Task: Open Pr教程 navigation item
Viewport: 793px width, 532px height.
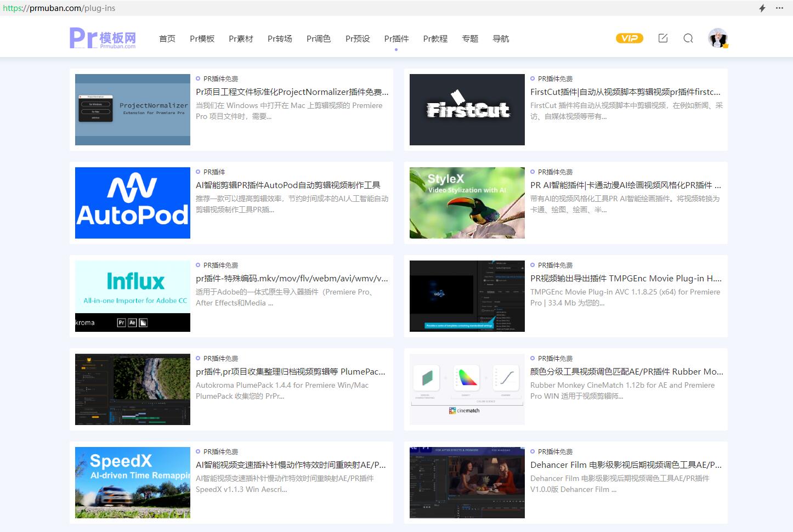Action: (x=435, y=38)
